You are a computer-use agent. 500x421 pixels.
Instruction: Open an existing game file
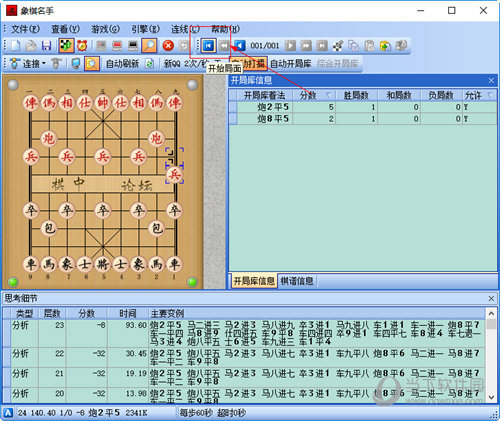31,46
